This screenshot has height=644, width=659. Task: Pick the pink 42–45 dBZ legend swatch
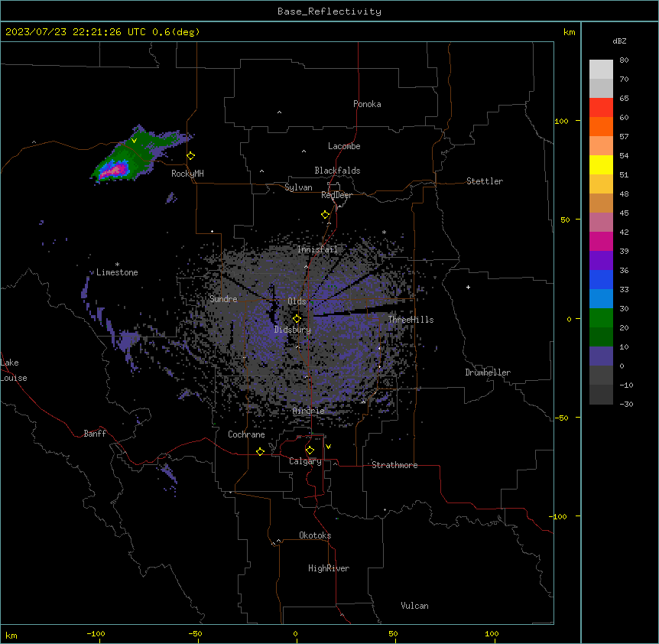tap(601, 222)
